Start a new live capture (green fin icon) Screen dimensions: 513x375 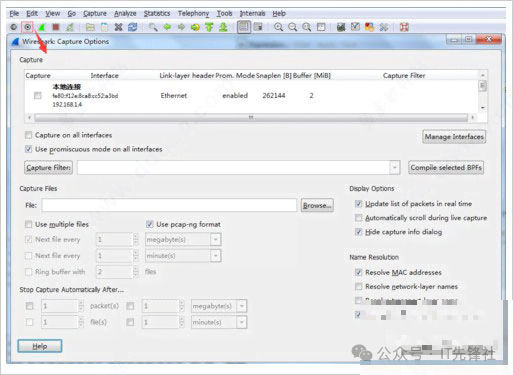pos(42,27)
